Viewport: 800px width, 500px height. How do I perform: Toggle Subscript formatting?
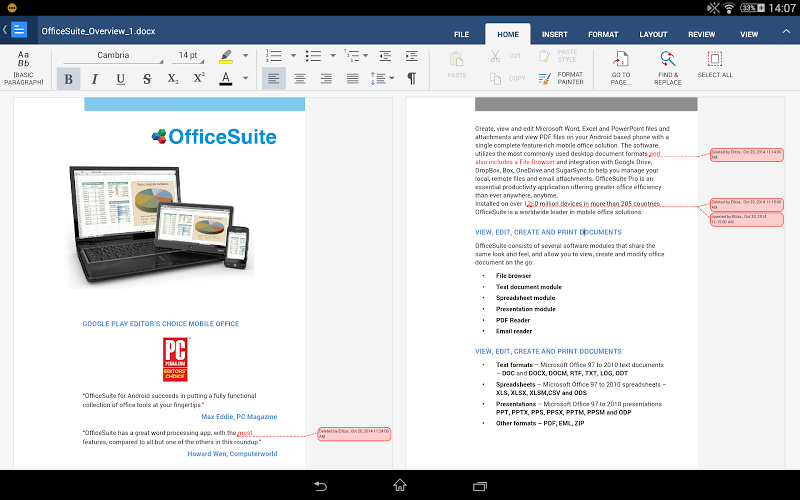click(x=173, y=79)
